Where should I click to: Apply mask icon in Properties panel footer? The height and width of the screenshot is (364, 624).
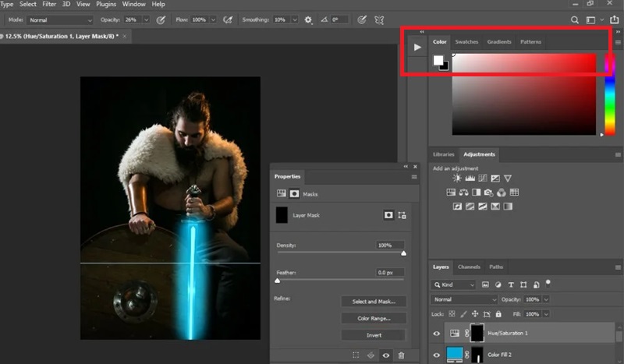click(370, 355)
